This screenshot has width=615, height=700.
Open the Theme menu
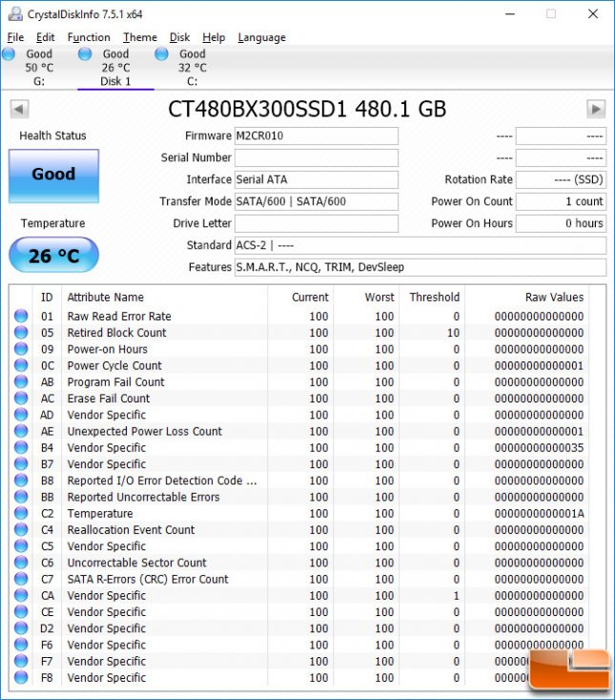(x=140, y=37)
